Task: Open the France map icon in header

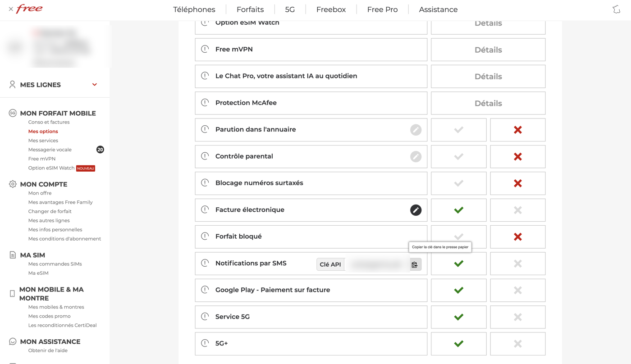Action: coord(616,9)
